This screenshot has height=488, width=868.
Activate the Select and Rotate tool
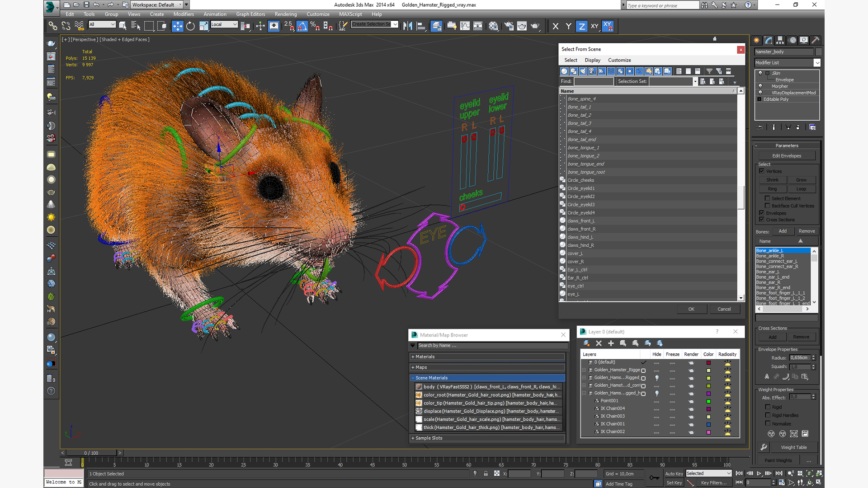pyautogui.click(x=190, y=26)
